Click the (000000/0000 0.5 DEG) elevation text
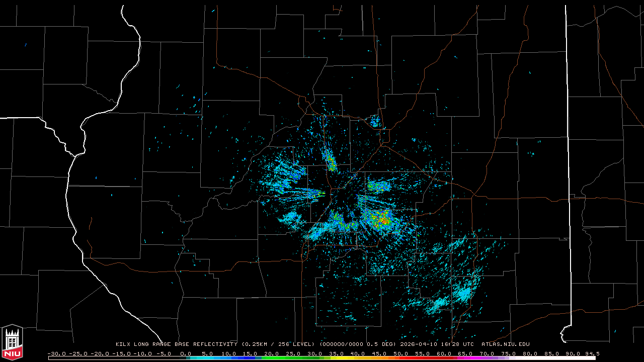 (358, 344)
